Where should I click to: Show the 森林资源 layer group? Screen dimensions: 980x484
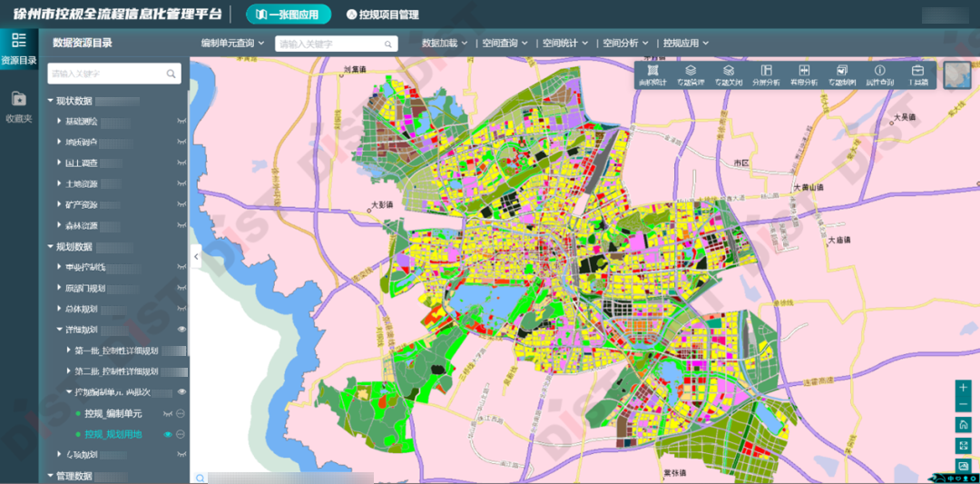pos(181,225)
